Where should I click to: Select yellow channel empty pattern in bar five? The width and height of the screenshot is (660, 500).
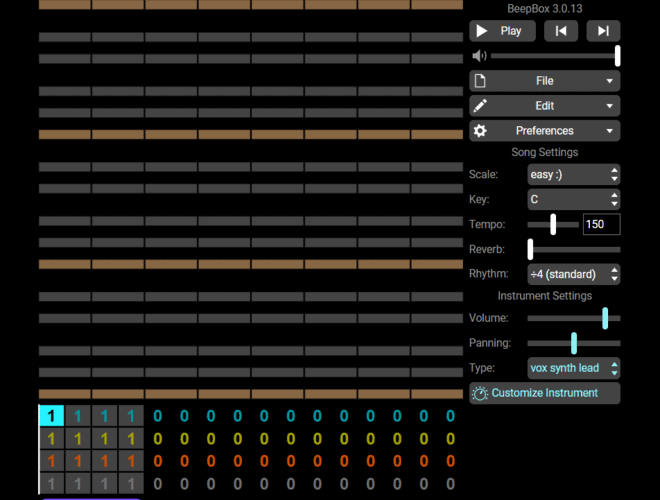[x=157, y=439]
